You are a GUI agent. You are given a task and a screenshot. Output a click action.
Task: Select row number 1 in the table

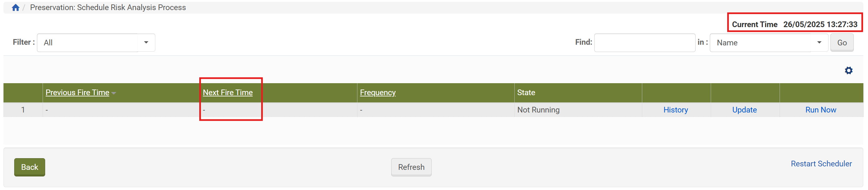[23, 110]
